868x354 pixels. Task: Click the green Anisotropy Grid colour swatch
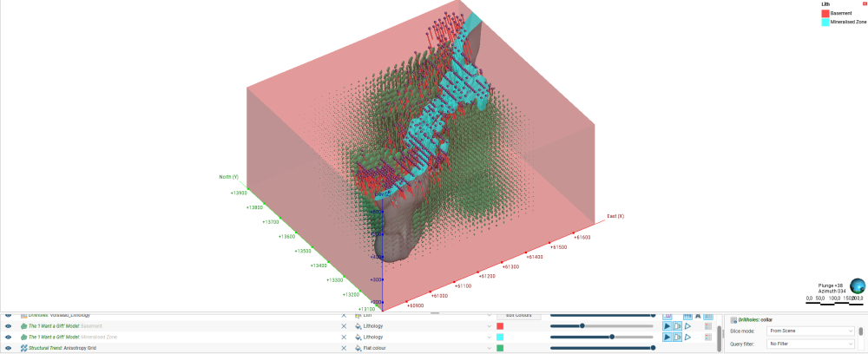click(500, 348)
